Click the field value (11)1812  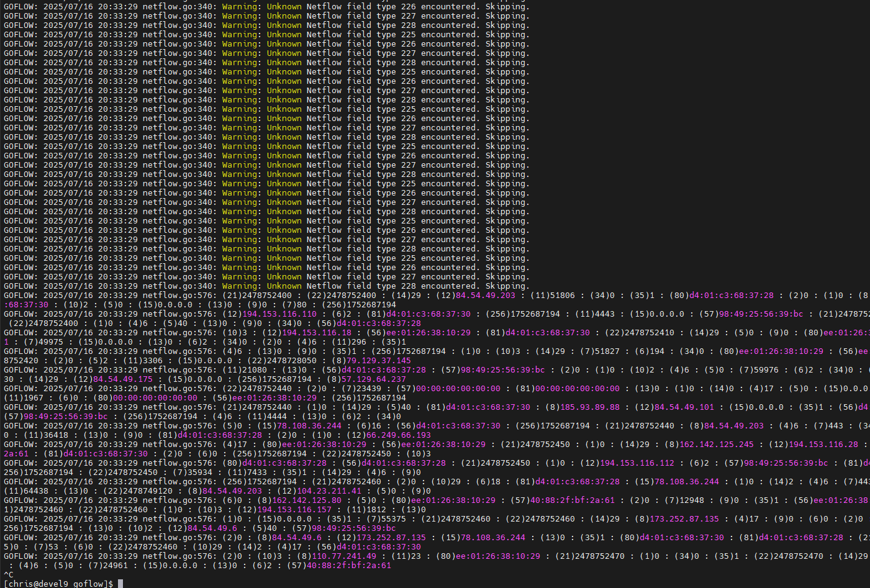click(366, 510)
